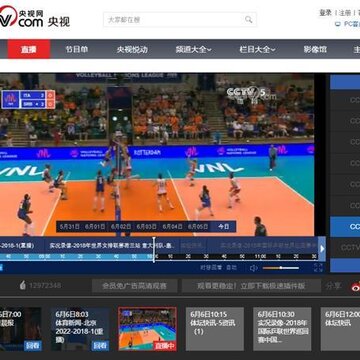360x360 pixels.
Task: Select the 直播 tab in navigation
Action: [29, 49]
